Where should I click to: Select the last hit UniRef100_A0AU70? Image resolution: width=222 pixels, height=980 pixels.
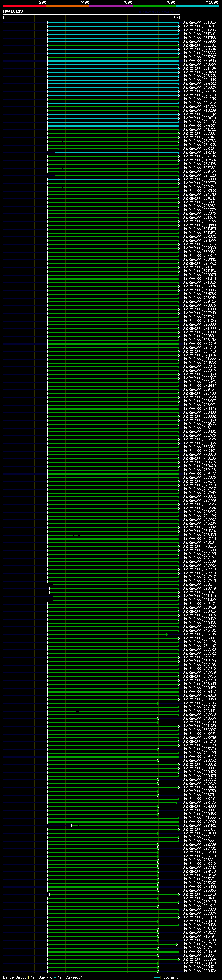[x=199, y=971]
